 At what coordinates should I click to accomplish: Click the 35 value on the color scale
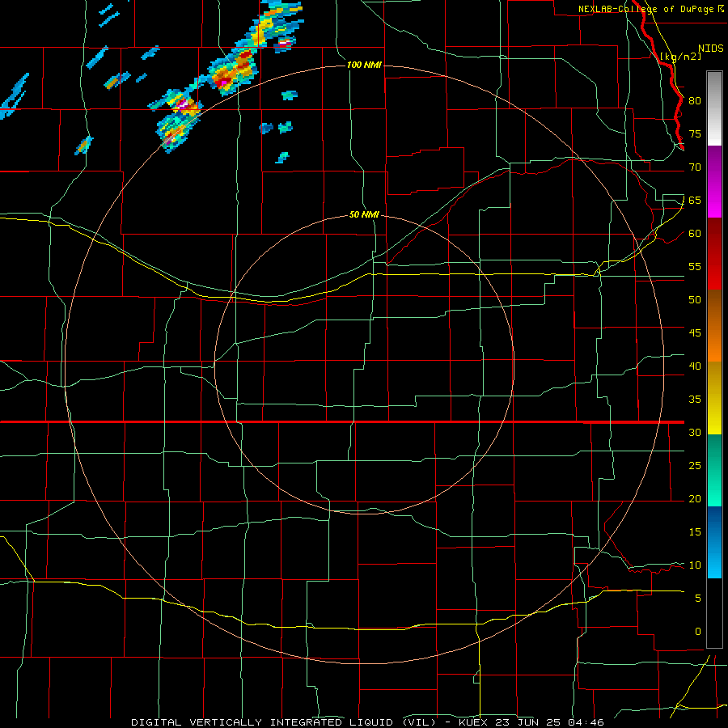pyautogui.click(x=695, y=400)
